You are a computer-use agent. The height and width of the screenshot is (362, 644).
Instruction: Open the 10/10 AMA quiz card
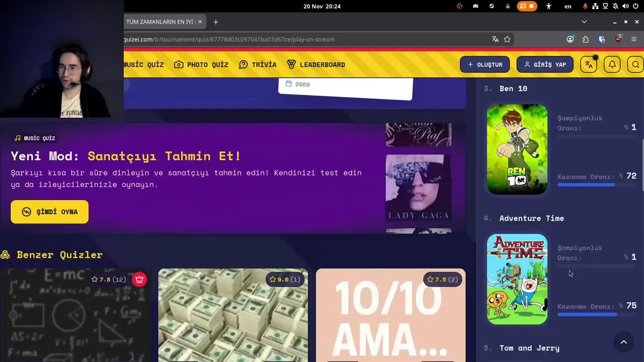[391, 315]
